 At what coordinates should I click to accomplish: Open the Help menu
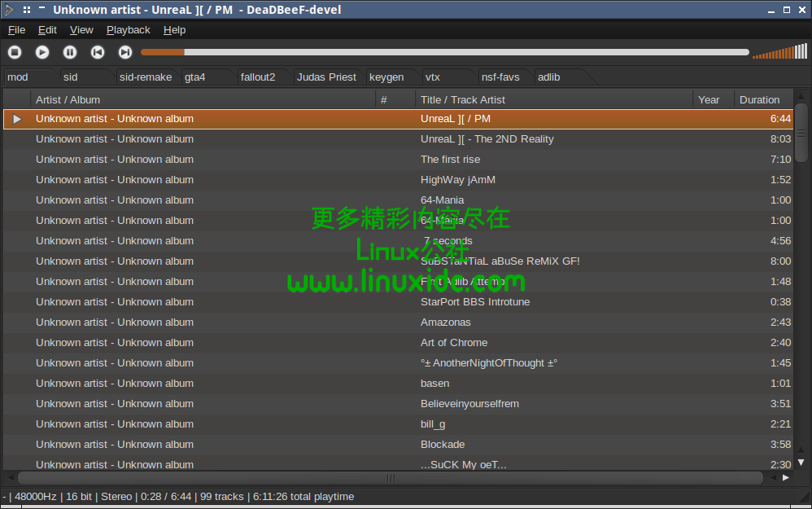pos(174,29)
